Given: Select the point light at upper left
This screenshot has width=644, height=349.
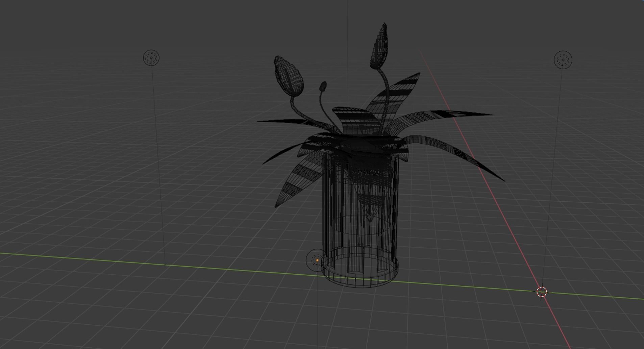Looking at the screenshot, I should pos(151,58).
